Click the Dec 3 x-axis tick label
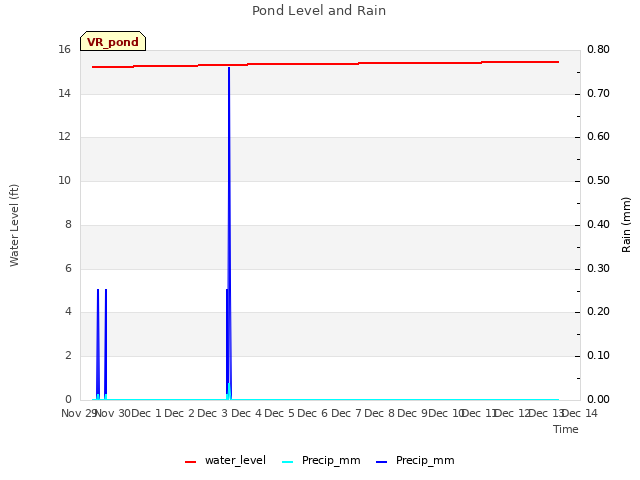Image resolution: width=640 pixels, height=480 pixels. (212, 413)
